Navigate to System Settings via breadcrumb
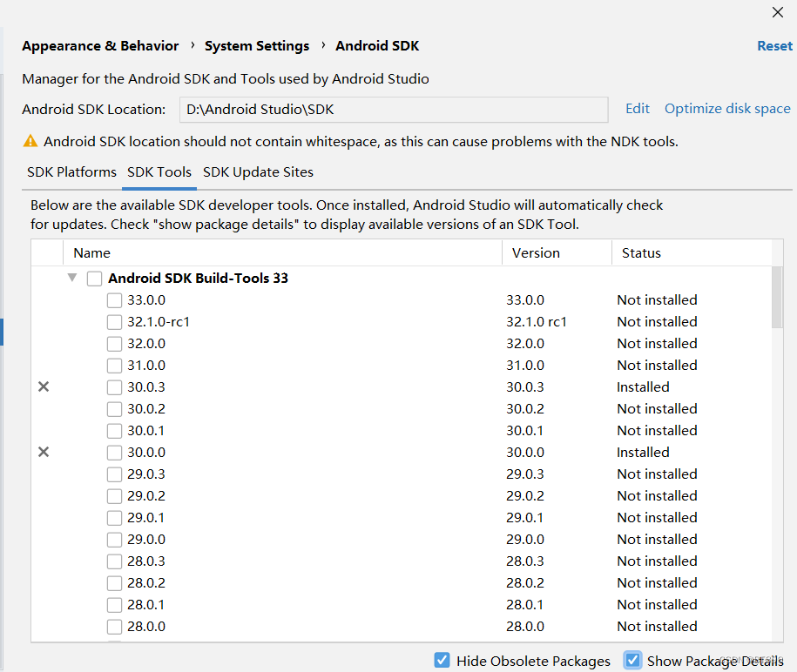Image resolution: width=797 pixels, height=672 pixels. (257, 45)
